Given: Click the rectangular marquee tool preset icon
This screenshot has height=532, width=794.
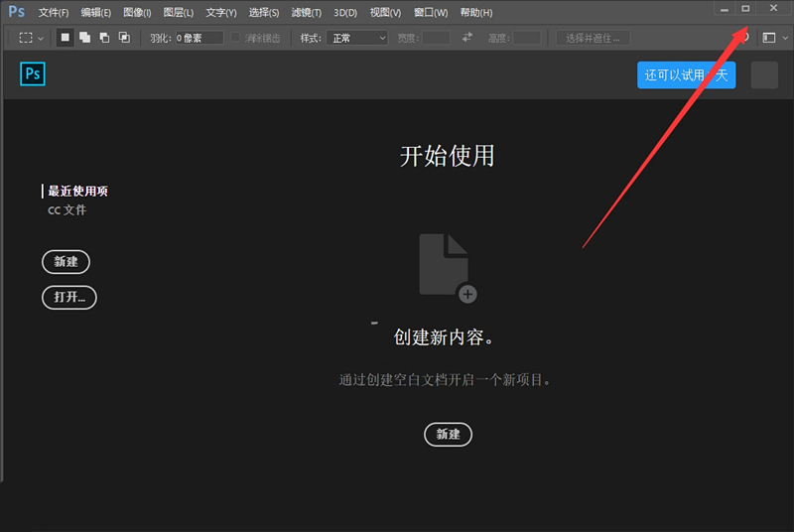Looking at the screenshot, I should (26, 38).
